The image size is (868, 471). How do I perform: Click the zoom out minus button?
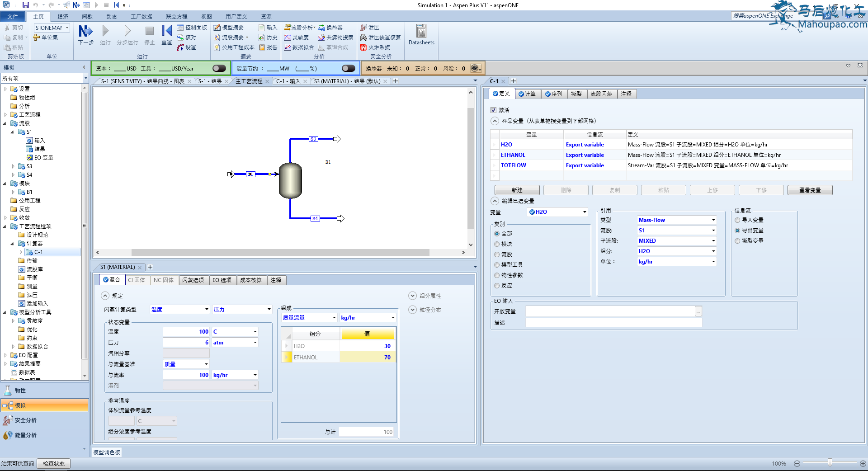797,463
